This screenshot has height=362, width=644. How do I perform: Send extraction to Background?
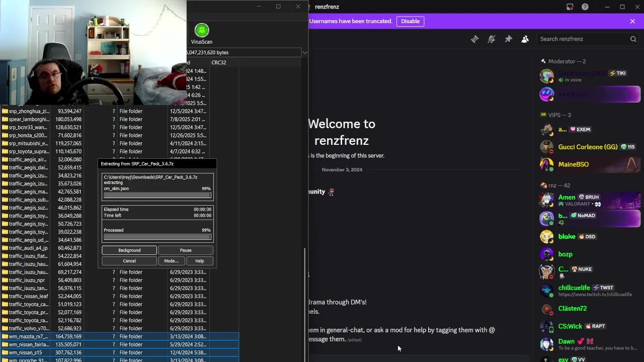[x=129, y=250]
